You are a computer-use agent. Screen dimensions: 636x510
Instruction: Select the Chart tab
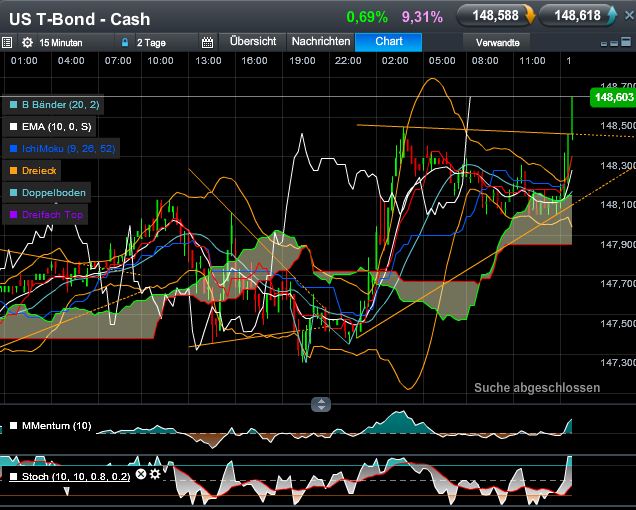click(x=389, y=42)
